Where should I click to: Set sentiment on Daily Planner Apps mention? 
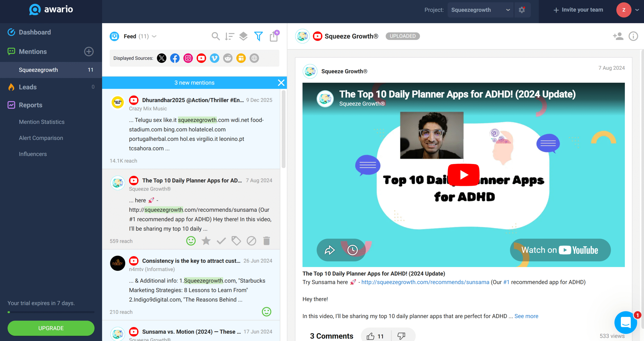[x=191, y=241]
